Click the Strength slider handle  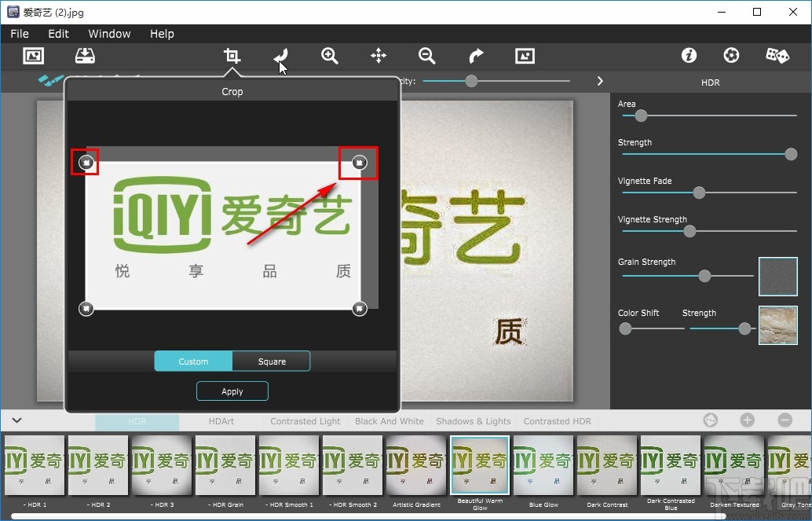point(791,154)
